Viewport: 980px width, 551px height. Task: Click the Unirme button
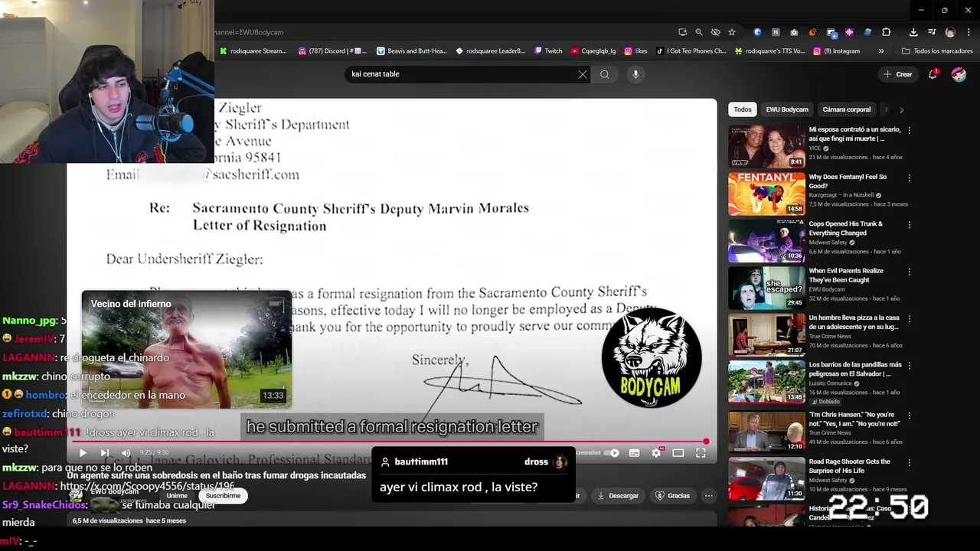pos(177,496)
